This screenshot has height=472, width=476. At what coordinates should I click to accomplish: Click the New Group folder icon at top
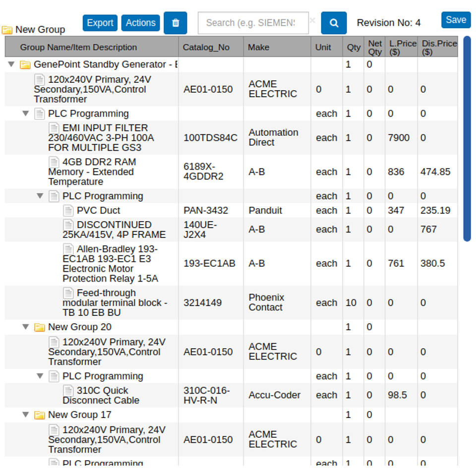pyautogui.click(x=7, y=30)
